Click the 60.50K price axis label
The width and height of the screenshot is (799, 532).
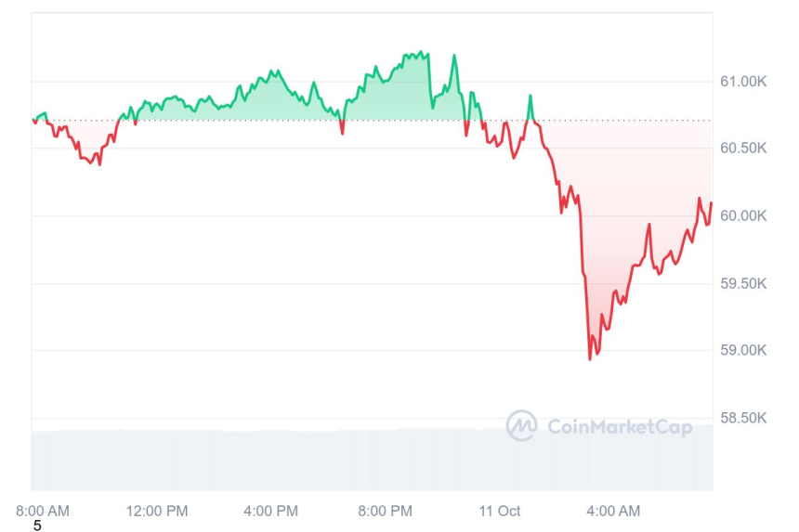tap(743, 149)
